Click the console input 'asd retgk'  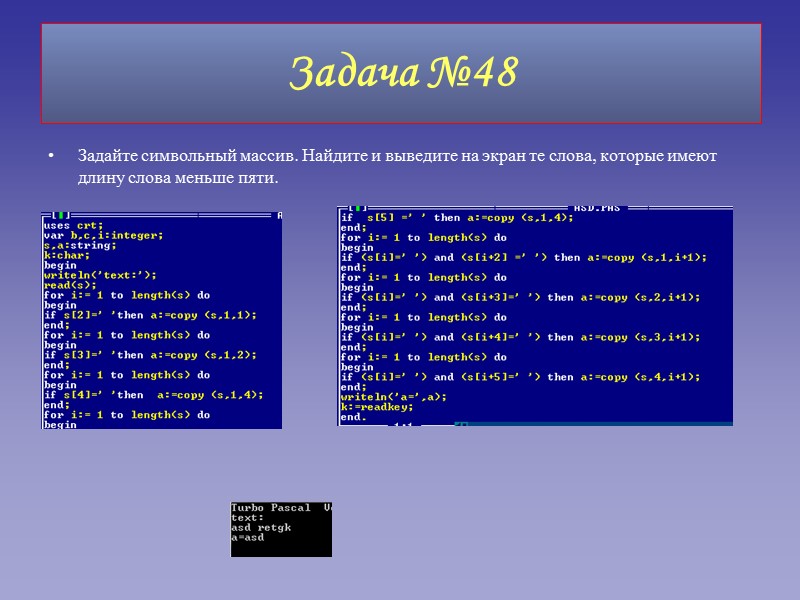point(261,528)
